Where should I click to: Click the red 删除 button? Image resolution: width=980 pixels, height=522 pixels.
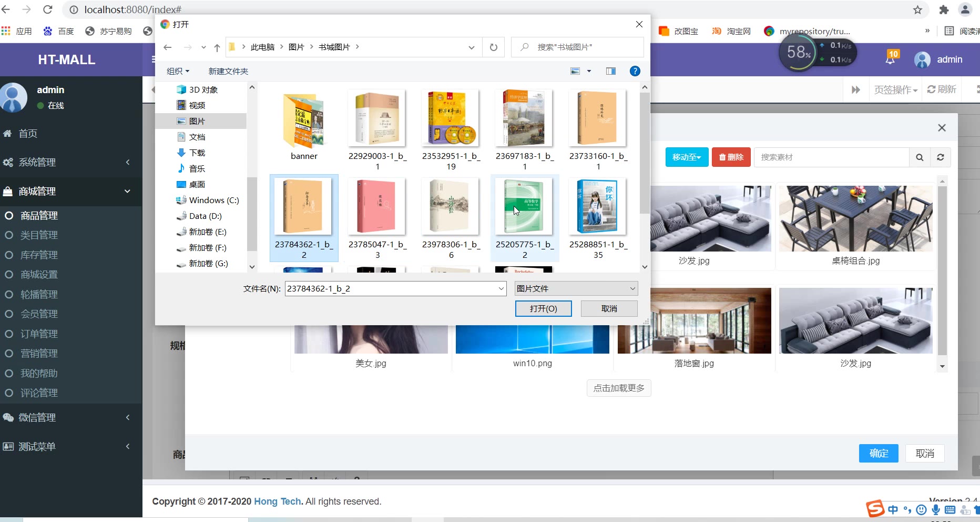(731, 157)
